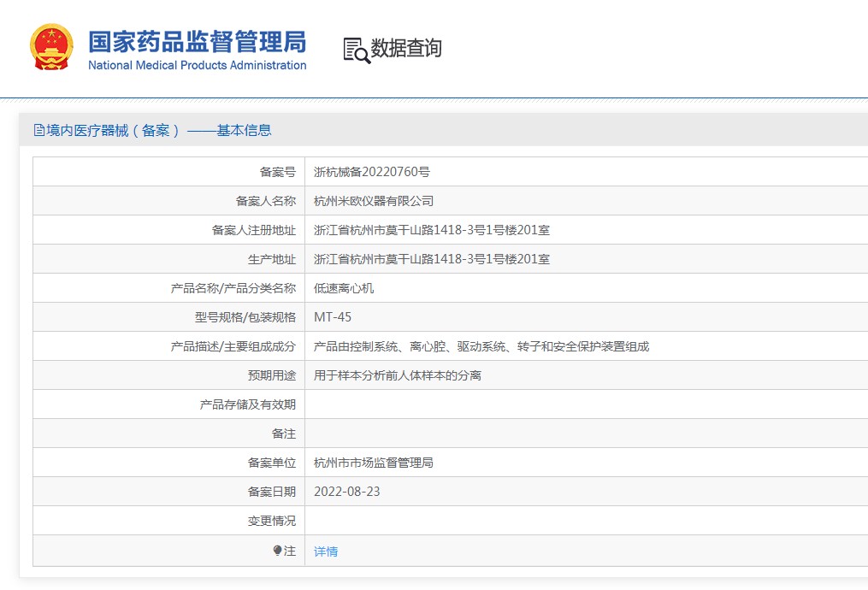
Task: Click the 备注 row label
Action: pos(284,434)
